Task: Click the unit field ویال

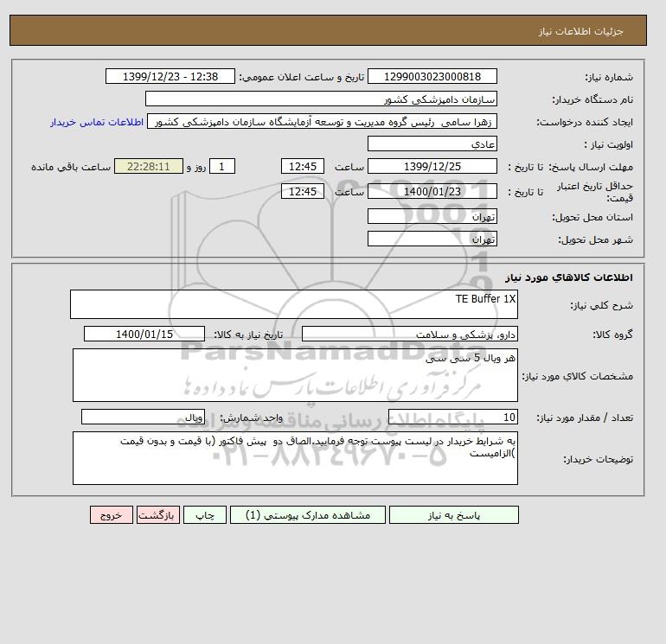Action: (143, 418)
